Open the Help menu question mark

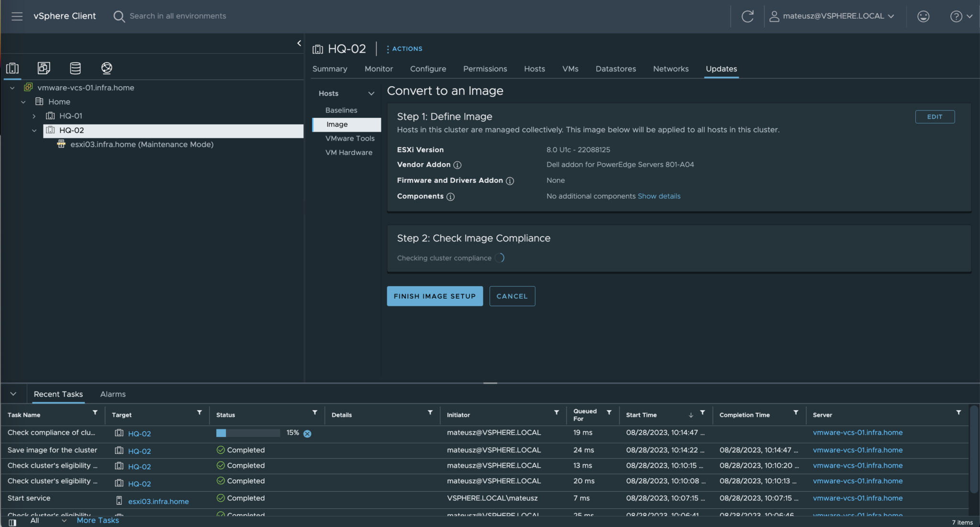pyautogui.click(x=958, y=16)
